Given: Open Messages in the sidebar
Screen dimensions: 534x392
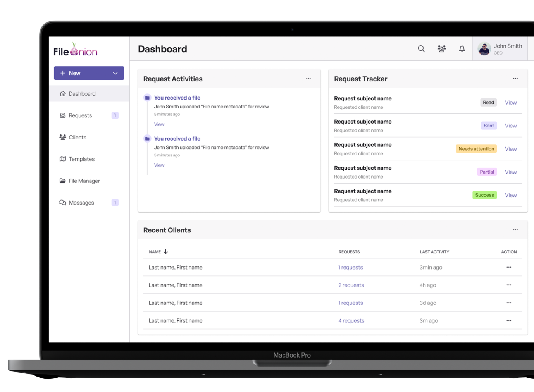Looking at the screenshot, I should (89, 203).
